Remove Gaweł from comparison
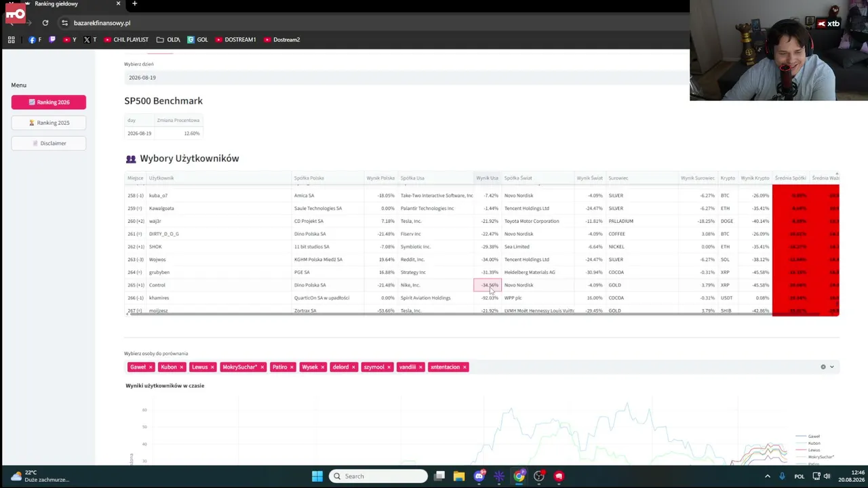 point(151,367)
